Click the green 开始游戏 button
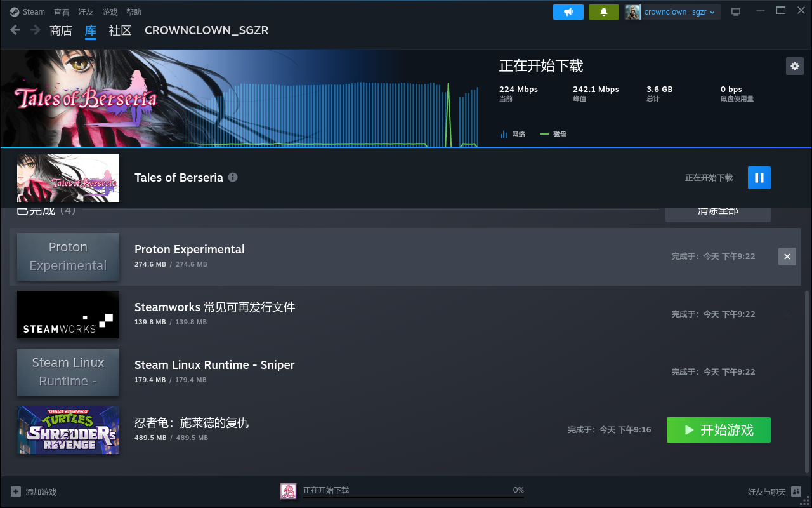 [x=719, y=430]
